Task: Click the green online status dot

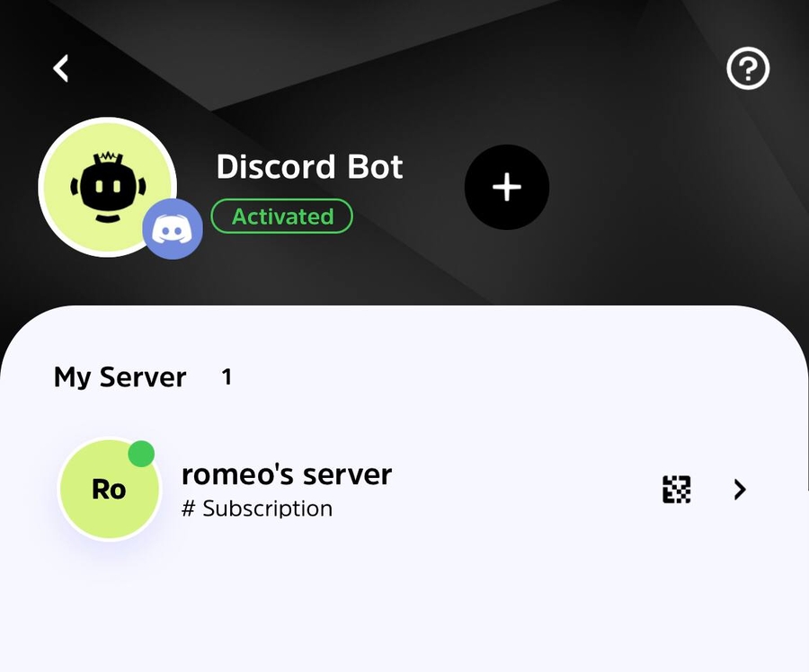Action: (141, 454)
